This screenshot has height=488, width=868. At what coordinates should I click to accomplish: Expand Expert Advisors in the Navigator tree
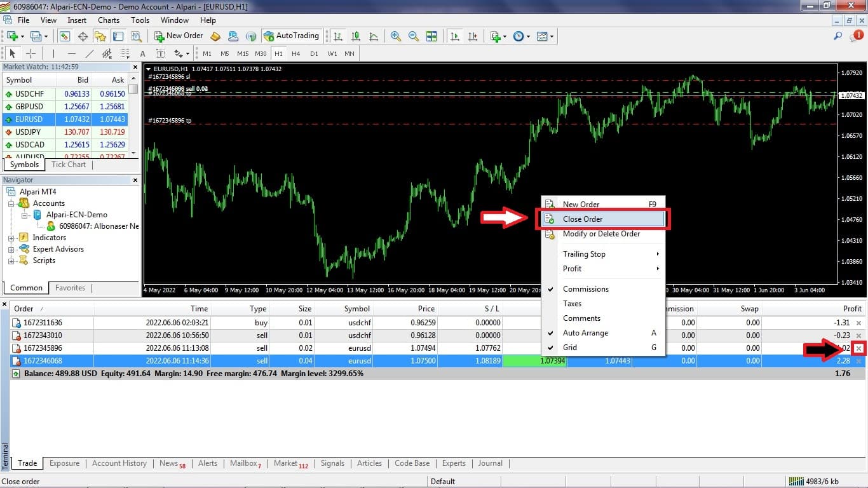click(11, 249)
